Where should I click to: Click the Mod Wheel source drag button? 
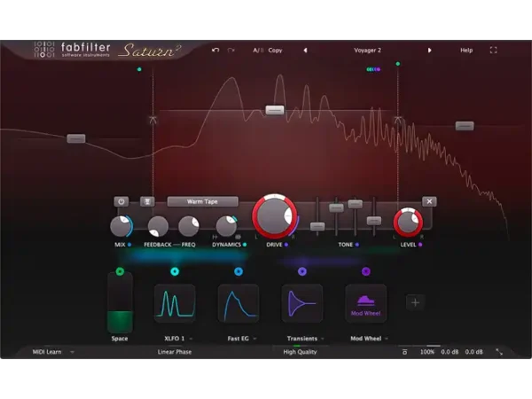pyautogui.click(x=365, y=271)
